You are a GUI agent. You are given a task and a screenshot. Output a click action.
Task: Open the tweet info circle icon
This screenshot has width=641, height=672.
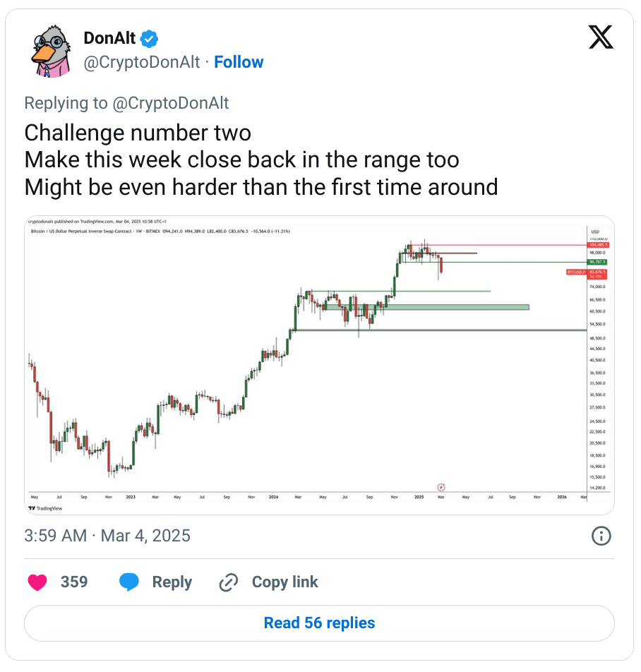click(x=601, y=536)
